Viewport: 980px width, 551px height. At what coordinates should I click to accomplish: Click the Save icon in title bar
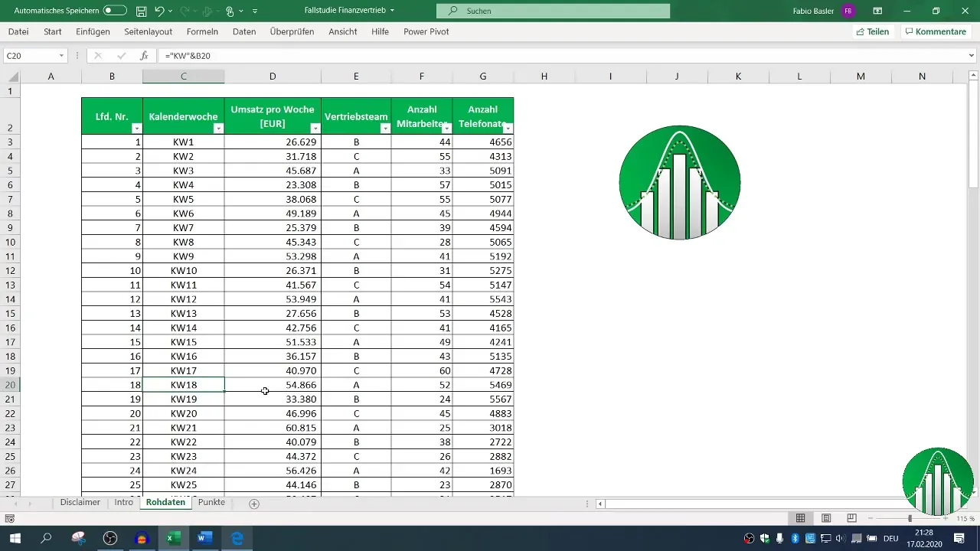(x=141, y=11)
